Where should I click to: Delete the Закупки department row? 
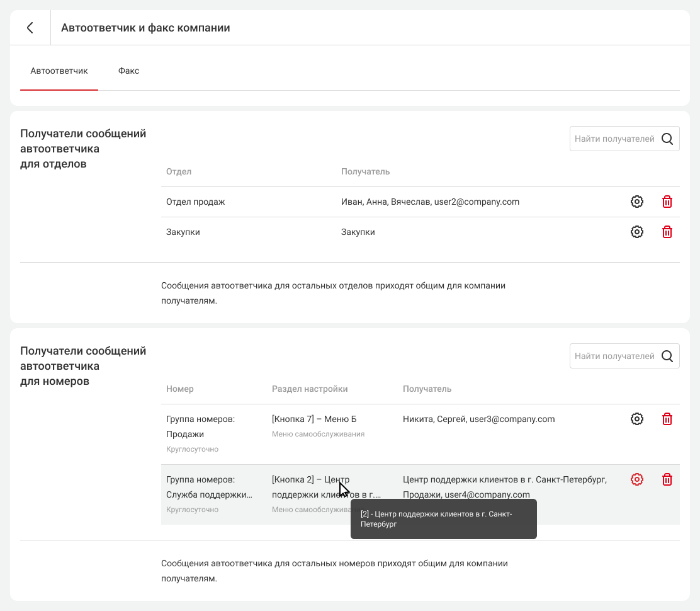(x=667, y=232)
